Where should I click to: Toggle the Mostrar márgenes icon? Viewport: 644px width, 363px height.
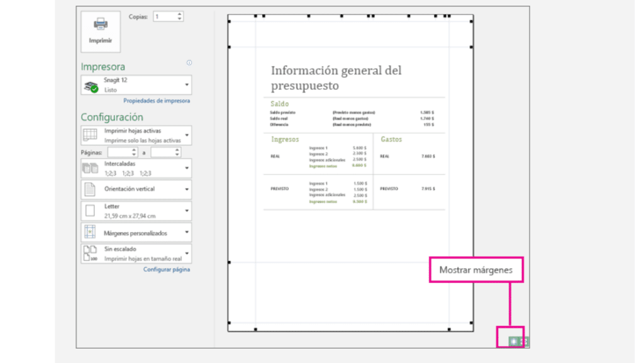click(x=513, y=341)
